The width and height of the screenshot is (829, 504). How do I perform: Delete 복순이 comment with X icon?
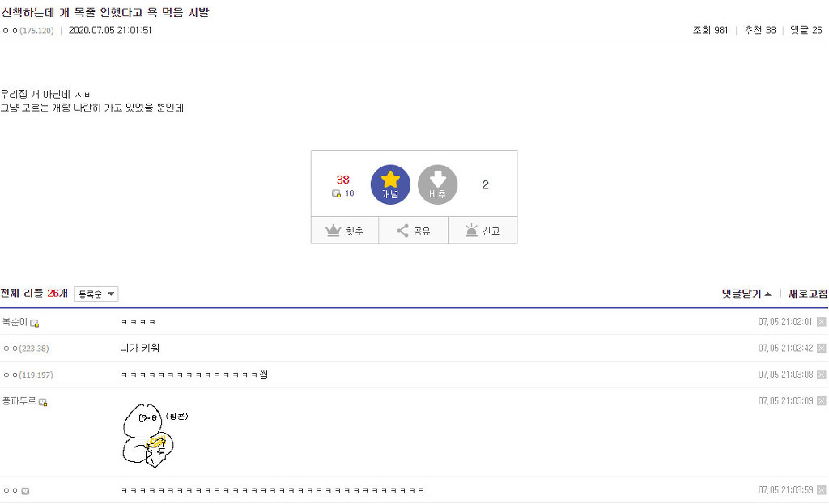tap(821, 322)
